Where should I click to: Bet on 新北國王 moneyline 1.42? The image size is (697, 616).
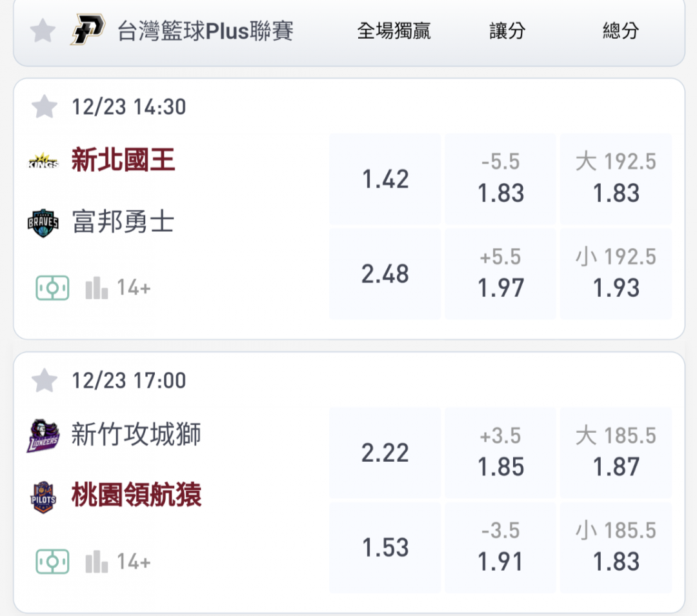pos(385,179)
